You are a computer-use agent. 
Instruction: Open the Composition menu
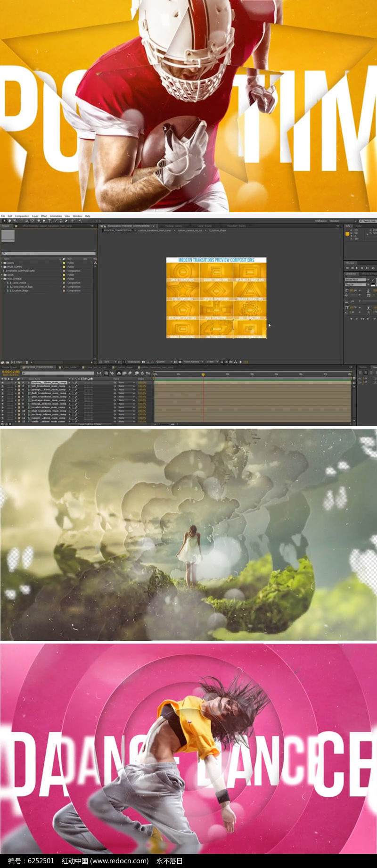coord(22,216)
